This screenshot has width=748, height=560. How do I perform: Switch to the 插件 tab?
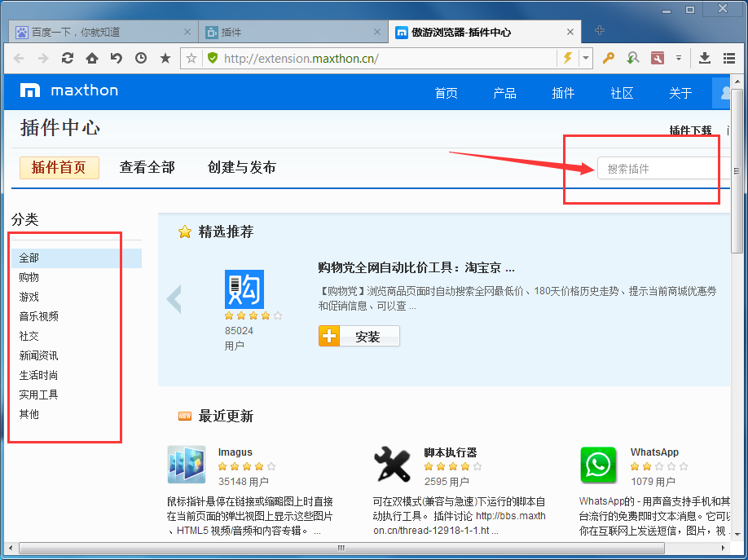pos(293,32)
